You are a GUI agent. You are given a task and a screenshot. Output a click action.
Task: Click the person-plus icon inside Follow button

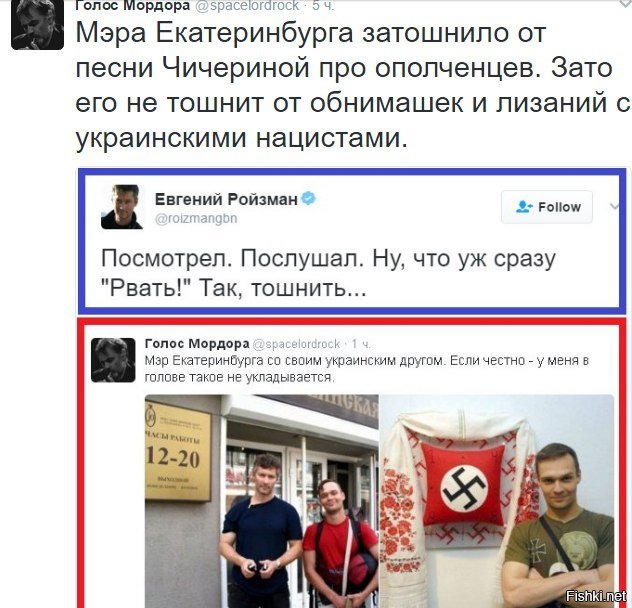(524, 207)
